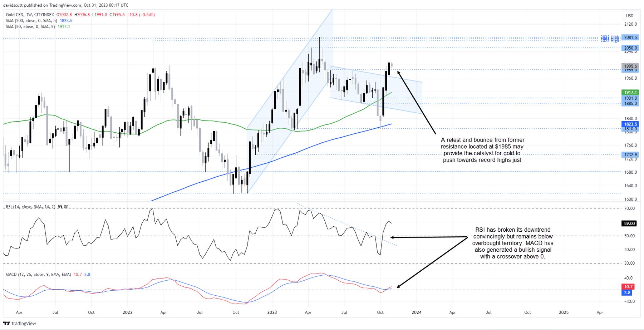Click the 1732.9 price level tag
Image resolution: width=644 pixels, height=330 pixels.
coord(630,154)
